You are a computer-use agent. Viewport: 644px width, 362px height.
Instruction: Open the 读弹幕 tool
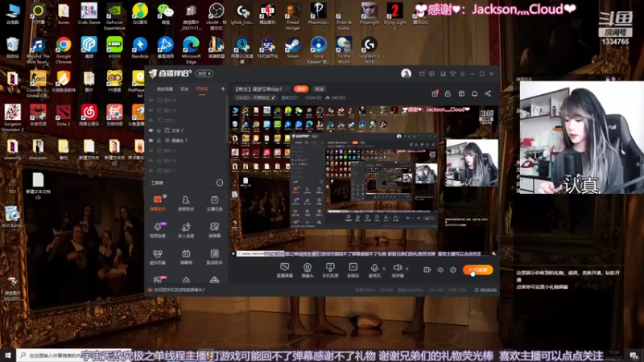[214, 230]
